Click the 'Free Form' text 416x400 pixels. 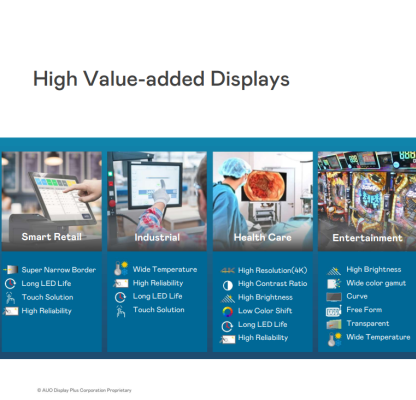[x=364, y=310]
